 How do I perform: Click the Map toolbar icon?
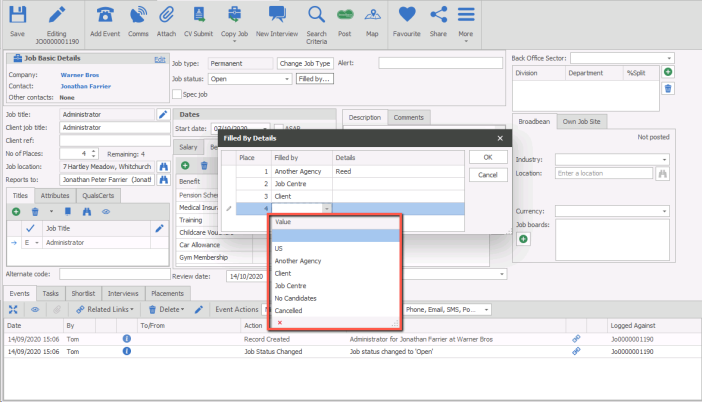click(372, 15)
